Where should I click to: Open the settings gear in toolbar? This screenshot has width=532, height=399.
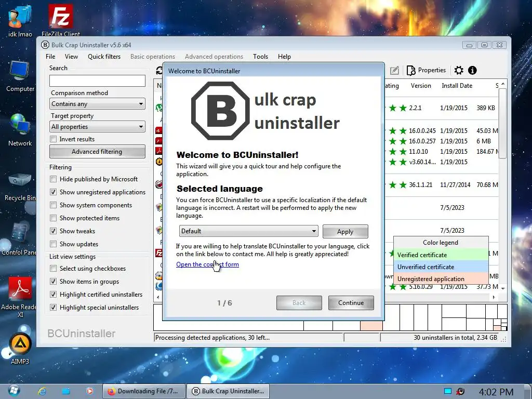459,70
